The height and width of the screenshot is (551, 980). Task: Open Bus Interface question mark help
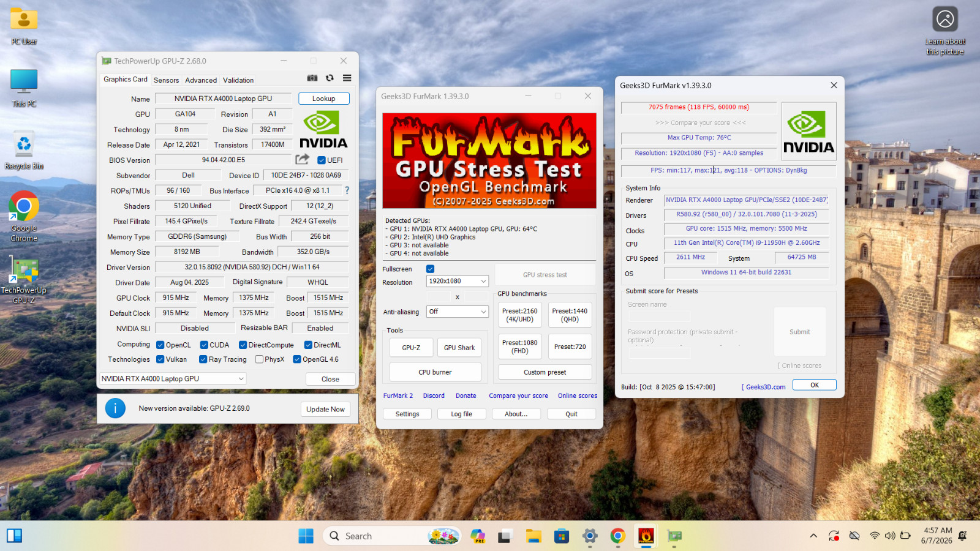[x=347, y=190]
